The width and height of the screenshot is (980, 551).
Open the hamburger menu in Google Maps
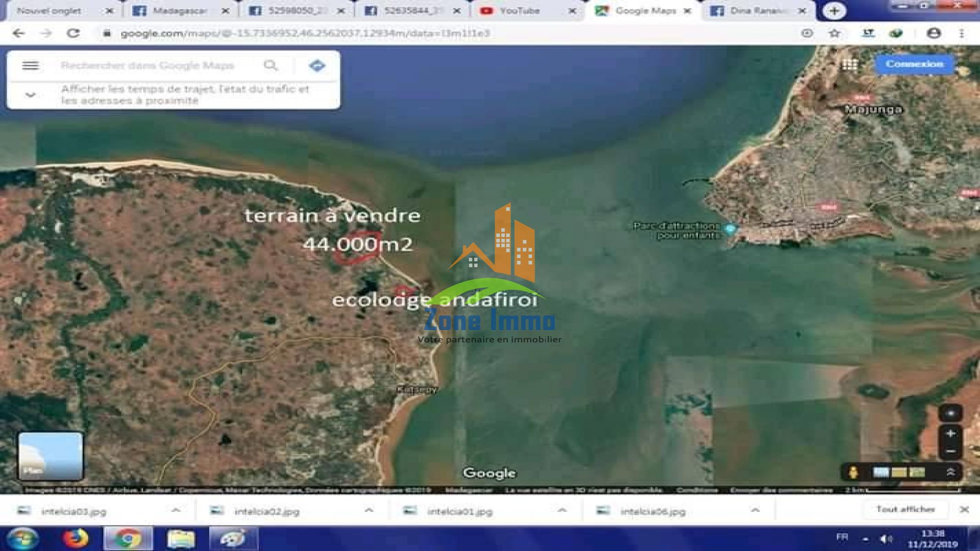pos(30,65)
